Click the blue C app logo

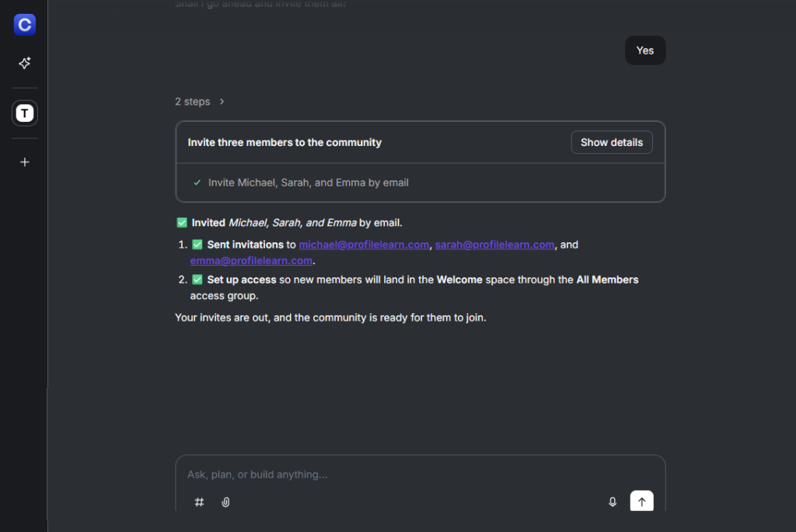click(x=24, y=24)
